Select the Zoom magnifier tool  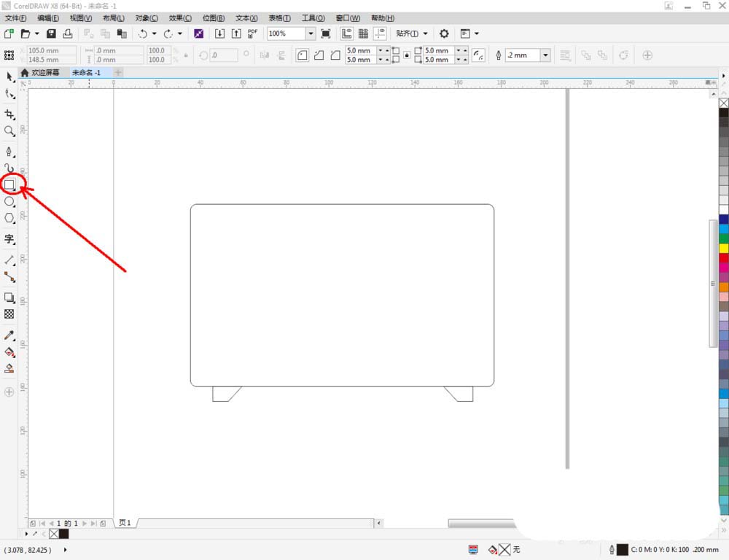(9, 131)
